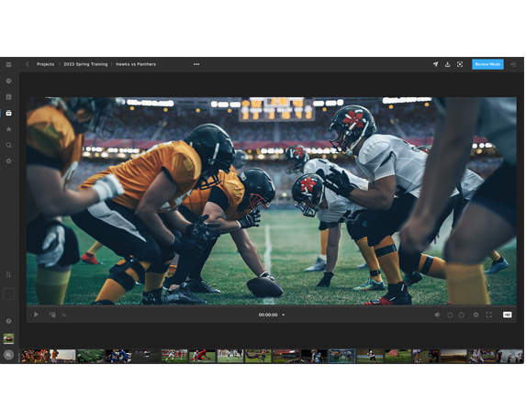The height and width of the screenshot is (420, 526).
Task: Click the blue Review Mode button
Action: 487,64
